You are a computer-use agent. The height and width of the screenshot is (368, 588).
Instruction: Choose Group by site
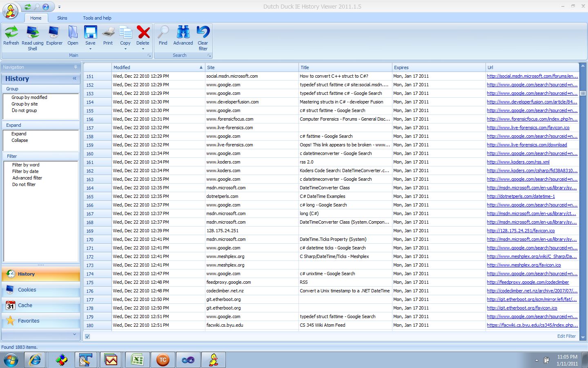pyautogui.click(x=24, y=104)
